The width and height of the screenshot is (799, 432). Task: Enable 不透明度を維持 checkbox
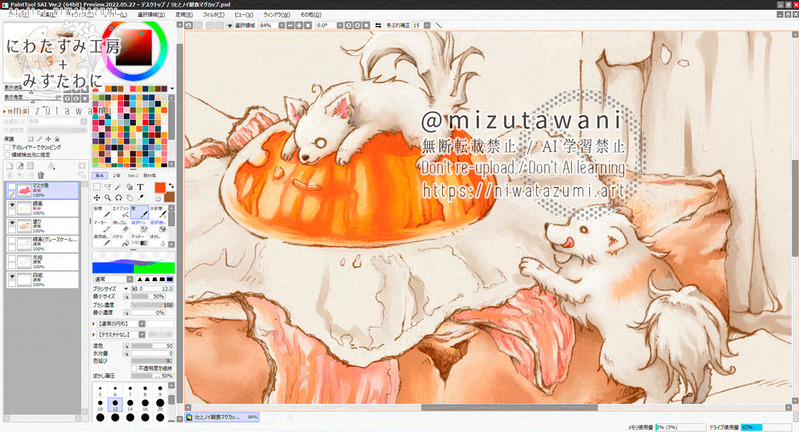[134, 368]
